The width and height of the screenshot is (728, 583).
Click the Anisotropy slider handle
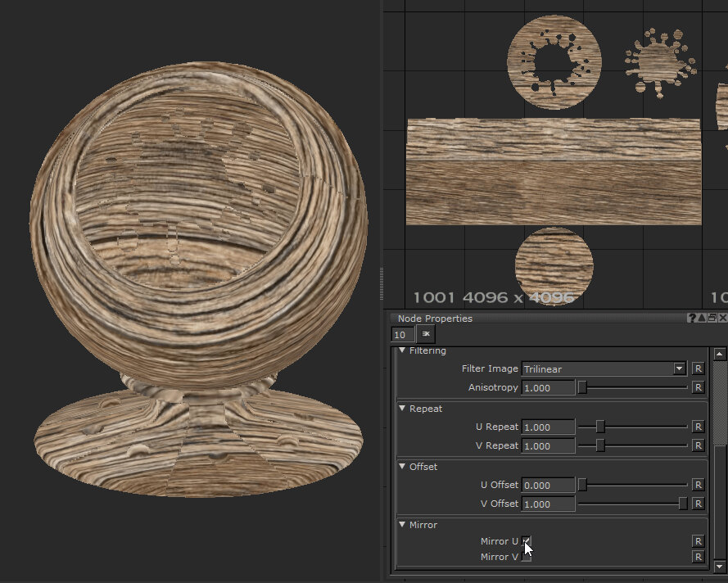tap(582, 387)
